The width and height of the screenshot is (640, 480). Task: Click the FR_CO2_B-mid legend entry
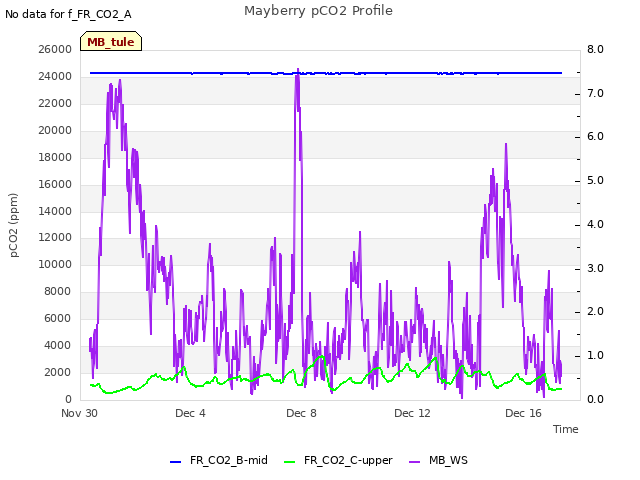click(219, 460)
